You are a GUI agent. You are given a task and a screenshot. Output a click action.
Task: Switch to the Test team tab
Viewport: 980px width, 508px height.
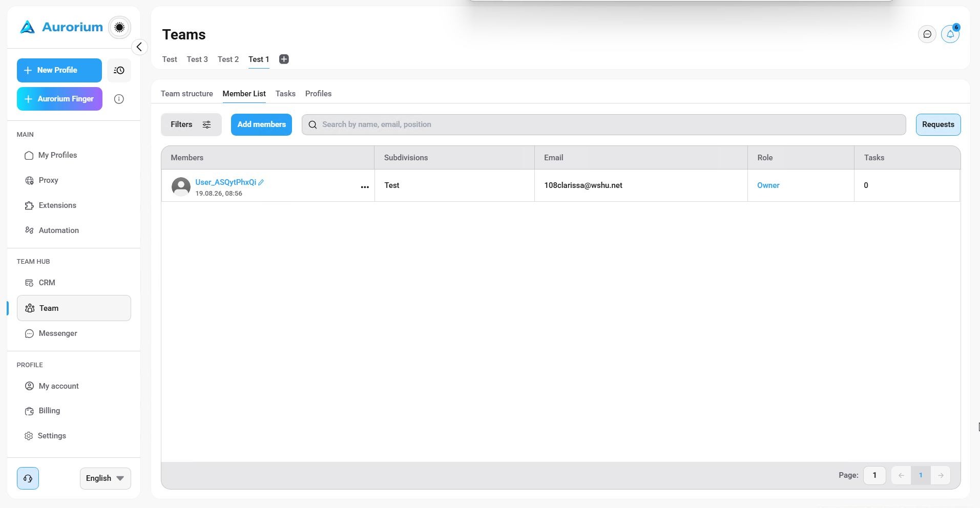[170, 59]
